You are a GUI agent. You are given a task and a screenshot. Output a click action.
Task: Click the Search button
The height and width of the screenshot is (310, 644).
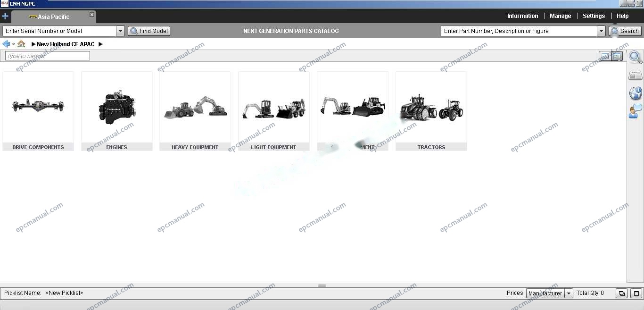pos(625,31)
